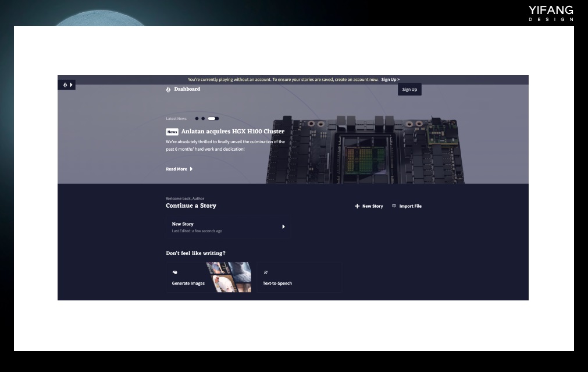
Task: Click the Text-to-Speech card icon
Action: [x=266, y=272]
